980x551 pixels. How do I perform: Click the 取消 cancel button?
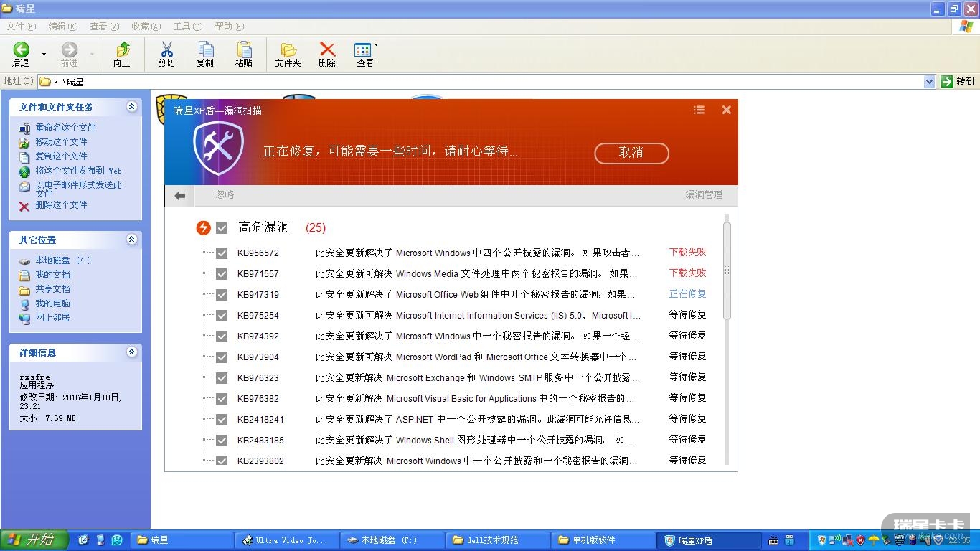point(631,153)
